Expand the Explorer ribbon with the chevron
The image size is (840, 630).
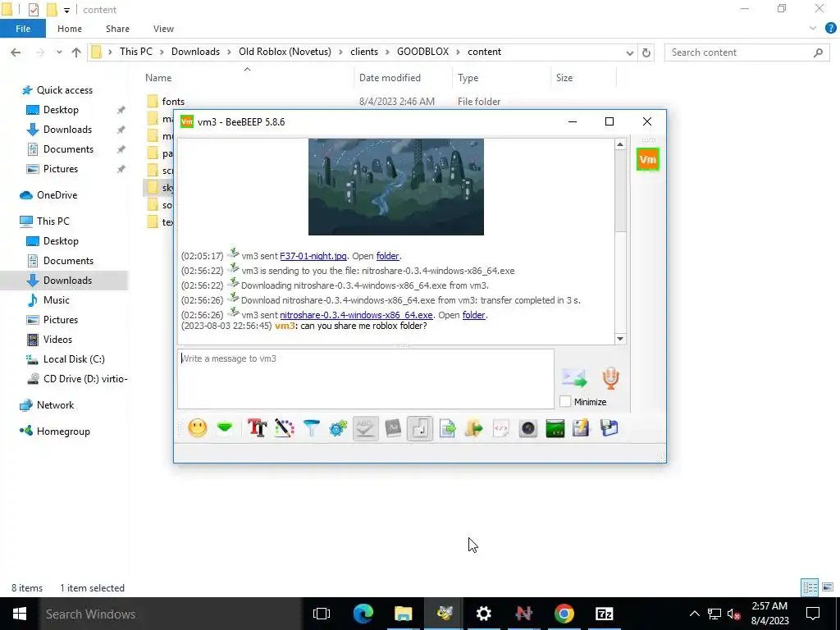pos(813,29)
